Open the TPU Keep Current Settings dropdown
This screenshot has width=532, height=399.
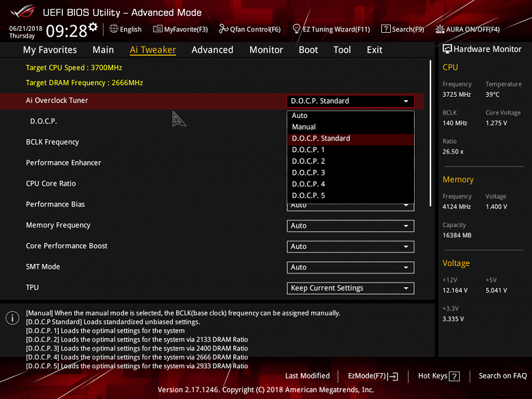tap(351, 289)
